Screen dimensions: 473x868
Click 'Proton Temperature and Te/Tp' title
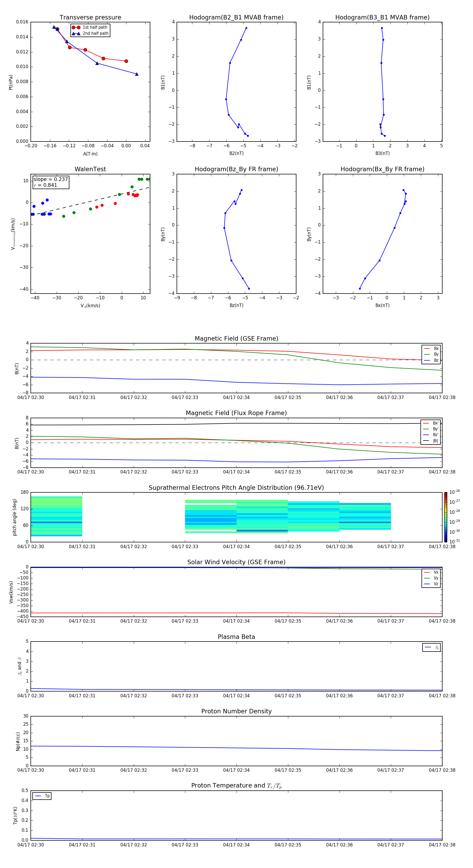click(x=236, y=786)
